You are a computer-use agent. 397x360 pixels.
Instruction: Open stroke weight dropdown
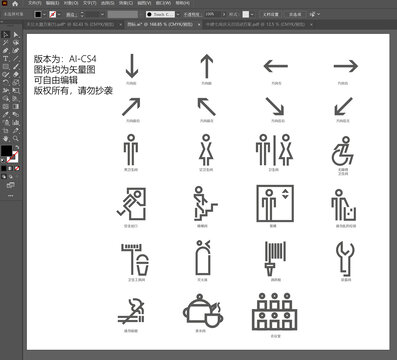click(102, 14)
